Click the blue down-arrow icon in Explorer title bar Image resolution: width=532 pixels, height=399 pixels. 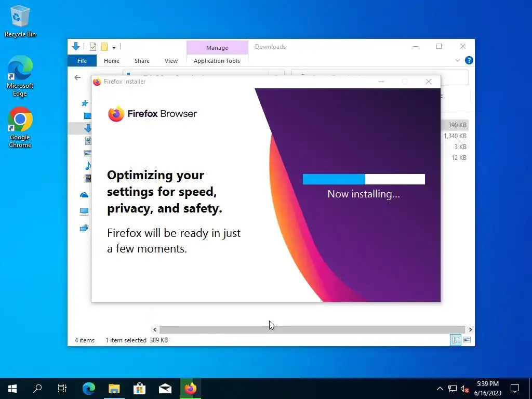(76, 46)
